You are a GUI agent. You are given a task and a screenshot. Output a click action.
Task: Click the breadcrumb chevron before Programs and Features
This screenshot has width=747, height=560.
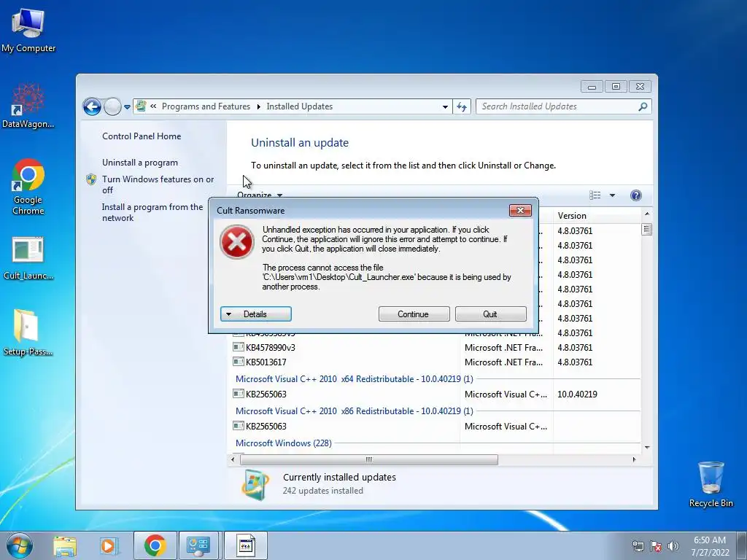tap(153, 106)
